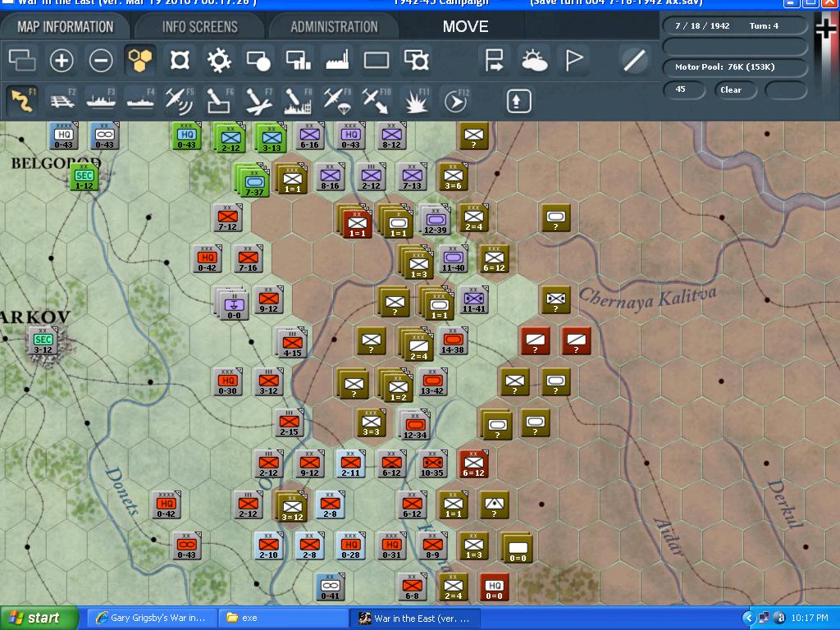Open the MAP INFORMATION tab
This screenshot has height=630, width=840.
[x=66, y=27]
